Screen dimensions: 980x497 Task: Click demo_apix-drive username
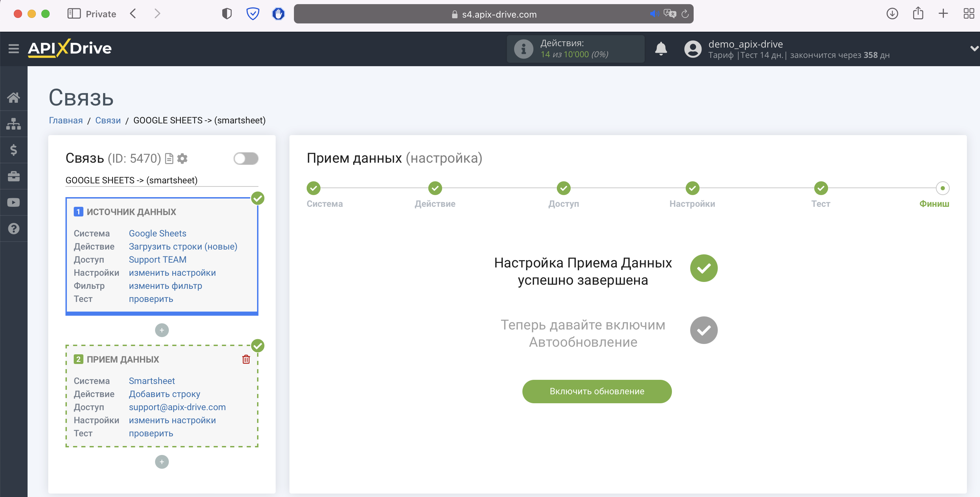tap(745, 44)
